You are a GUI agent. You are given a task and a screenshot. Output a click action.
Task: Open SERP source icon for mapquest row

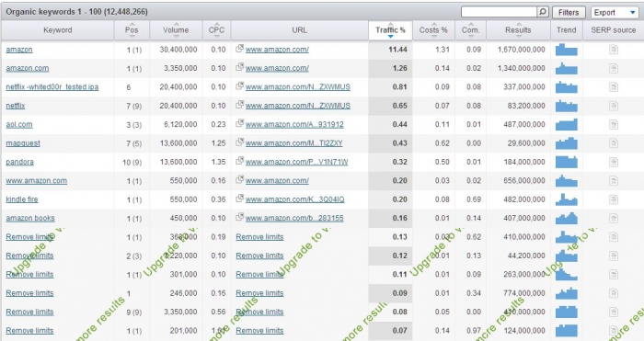(x=614, y=143)
